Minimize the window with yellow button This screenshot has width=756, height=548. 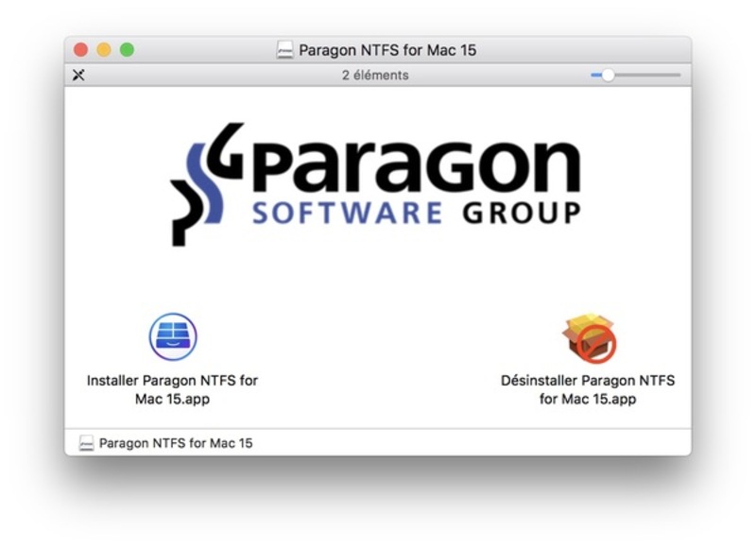104,50
